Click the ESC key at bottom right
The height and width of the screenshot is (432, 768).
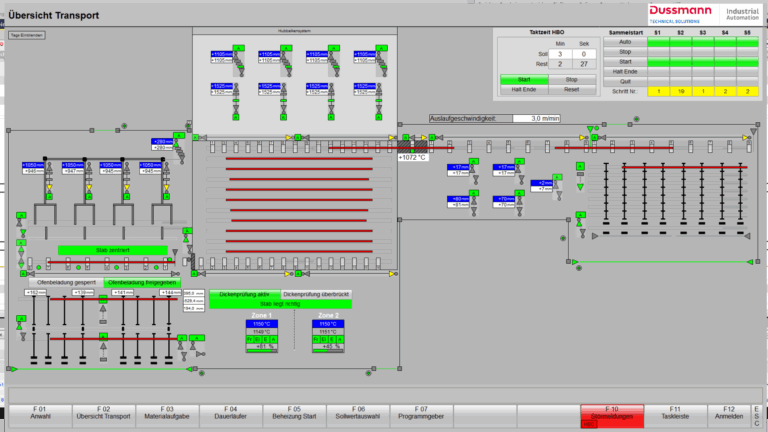point(757,415)
